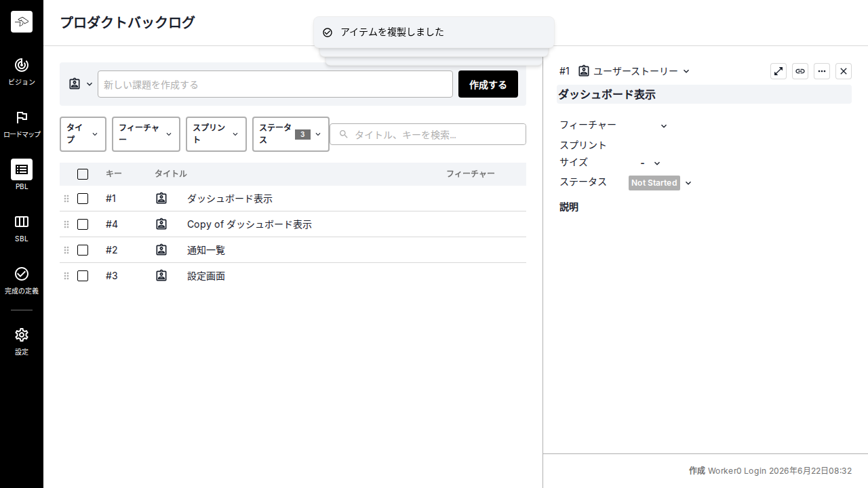The height and width of the screenshot is (488, 868).
Task: Edit the ダッシュボード表示 title in detail panel
Action: (704, 94)
